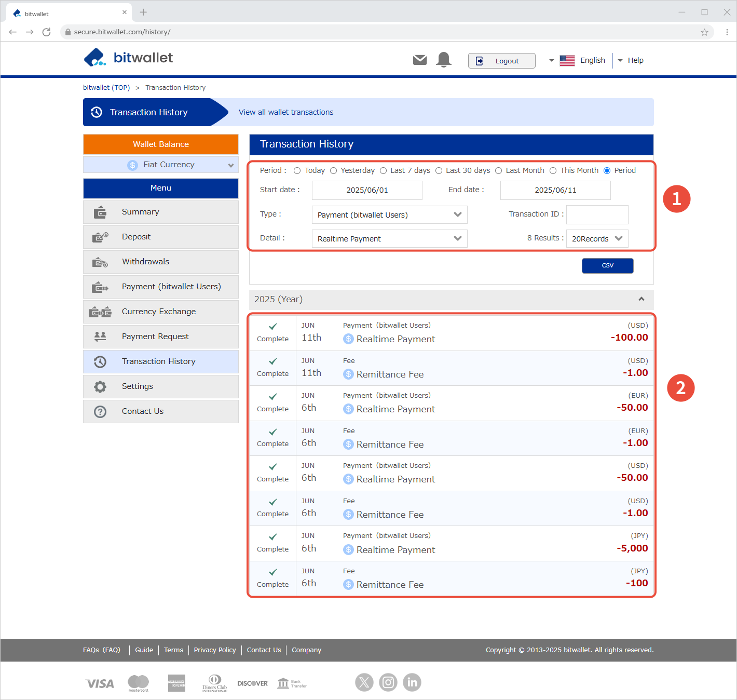
Task: Go to Currency Exchange in the menu
Action: click(x=161, y=312)
